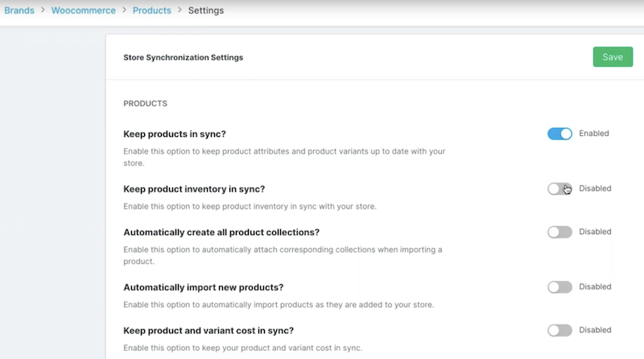
Task: Click 'Automatically create all product collections?' label
Action: pyautogui.click(x=221, y=232)
